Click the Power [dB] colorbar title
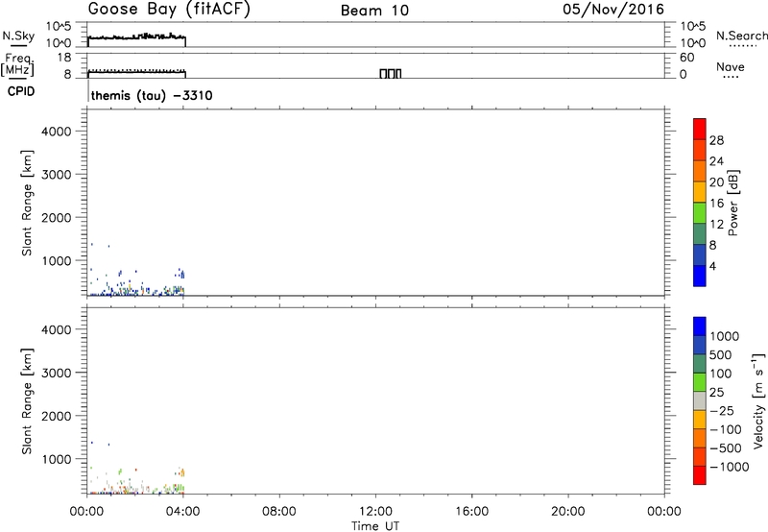768x532 pixels. coord(733,203)
